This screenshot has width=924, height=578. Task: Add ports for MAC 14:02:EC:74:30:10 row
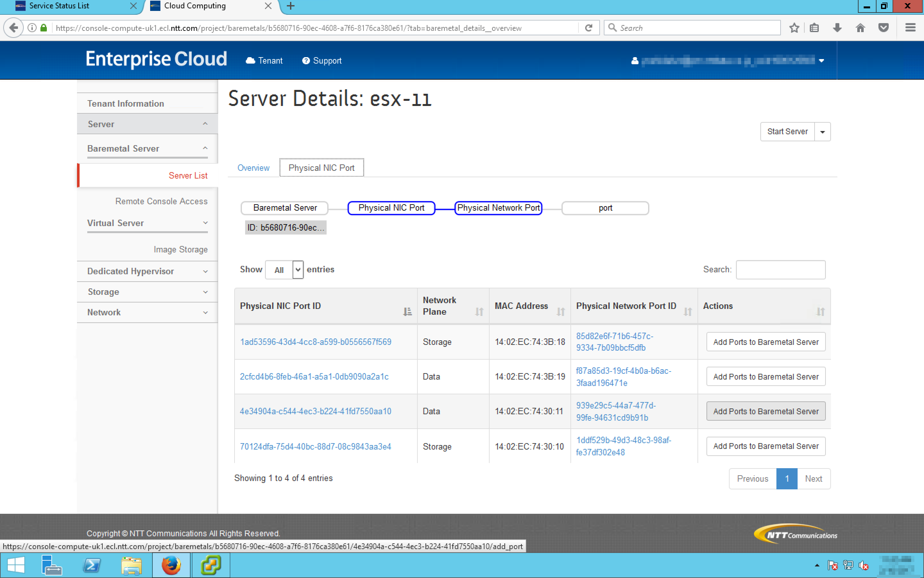coord(766,446)
